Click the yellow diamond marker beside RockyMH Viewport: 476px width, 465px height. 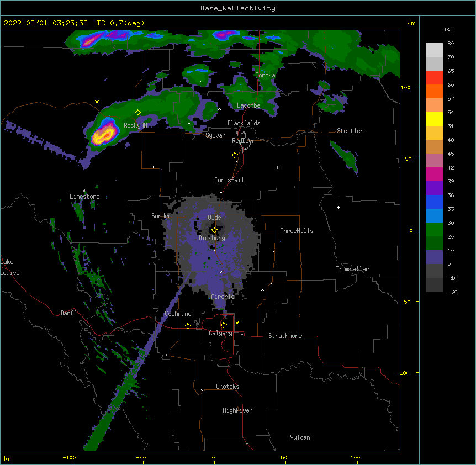[138, 113]
